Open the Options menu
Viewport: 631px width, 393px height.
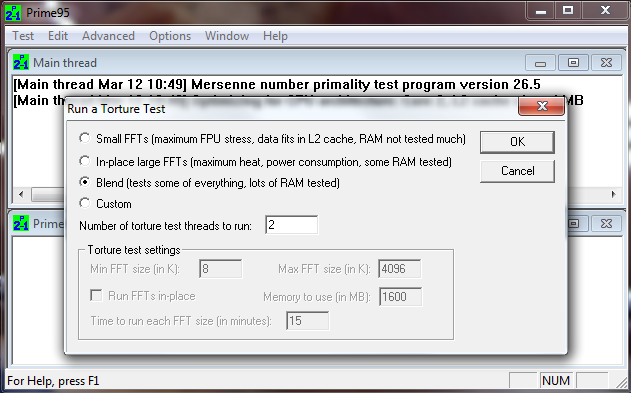170,36
